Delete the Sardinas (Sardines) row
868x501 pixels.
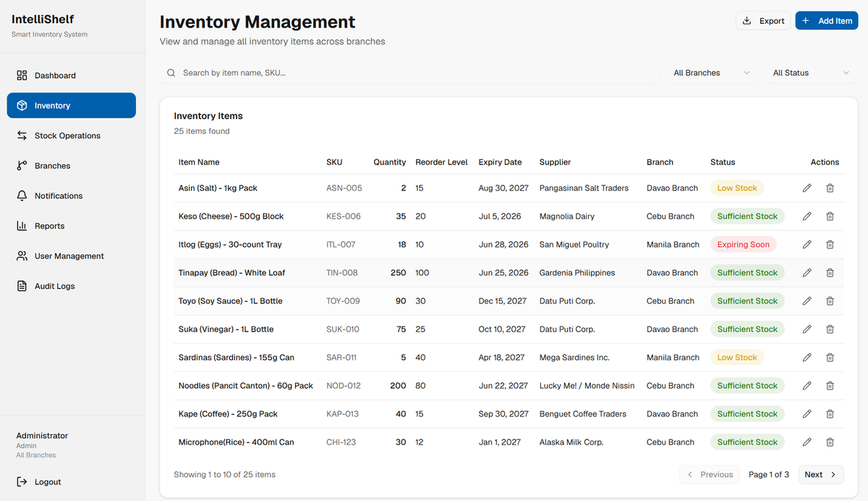[830, 358]
